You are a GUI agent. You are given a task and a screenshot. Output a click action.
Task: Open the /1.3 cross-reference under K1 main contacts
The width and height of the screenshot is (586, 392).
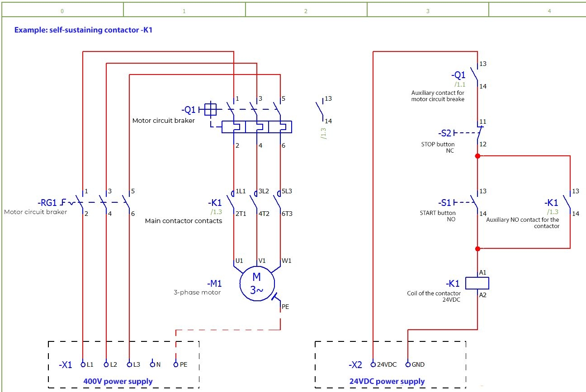[x=217, y=212]
